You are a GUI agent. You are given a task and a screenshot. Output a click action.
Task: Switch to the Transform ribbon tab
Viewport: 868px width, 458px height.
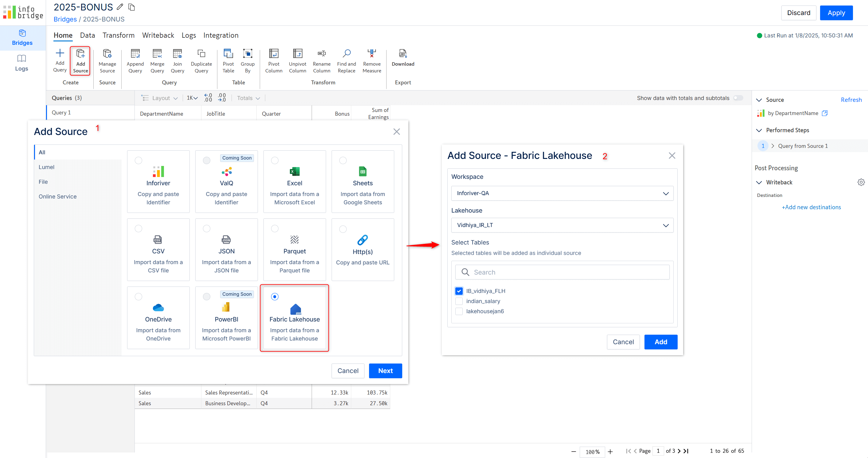coord(118,35)
